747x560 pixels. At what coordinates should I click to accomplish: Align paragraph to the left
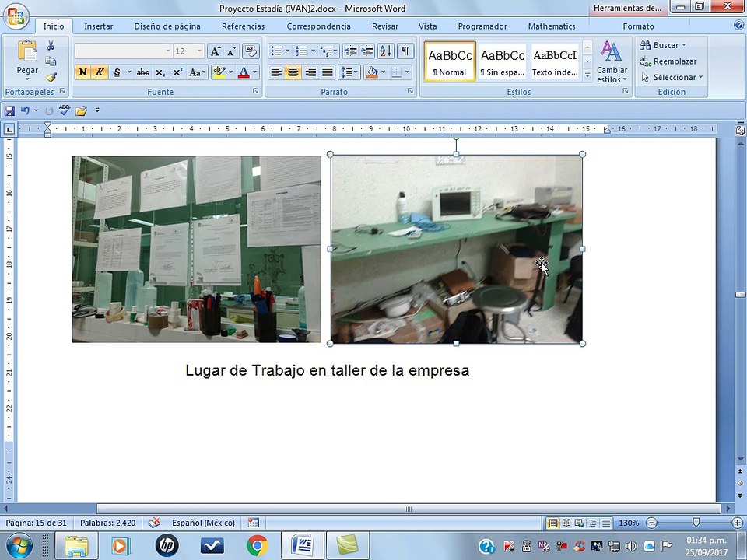(x=275, y=72)
